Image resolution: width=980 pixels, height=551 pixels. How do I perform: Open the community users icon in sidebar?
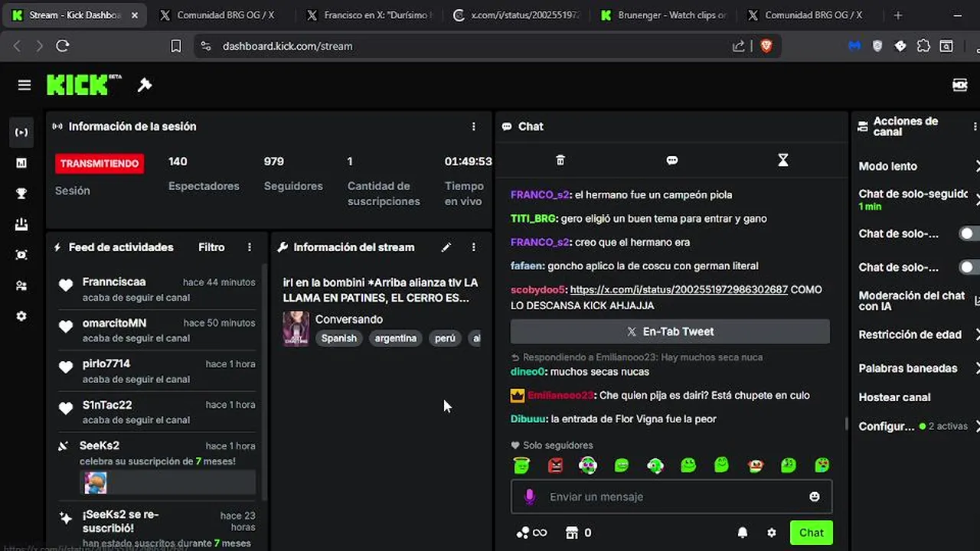[x=21, y=285]
